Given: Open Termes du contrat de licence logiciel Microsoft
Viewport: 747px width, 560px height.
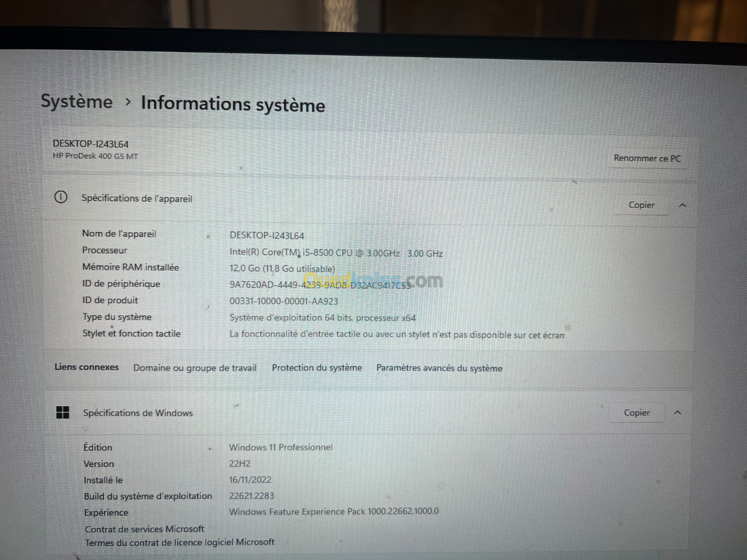Looking at the screenshot, I should point(179,542).
